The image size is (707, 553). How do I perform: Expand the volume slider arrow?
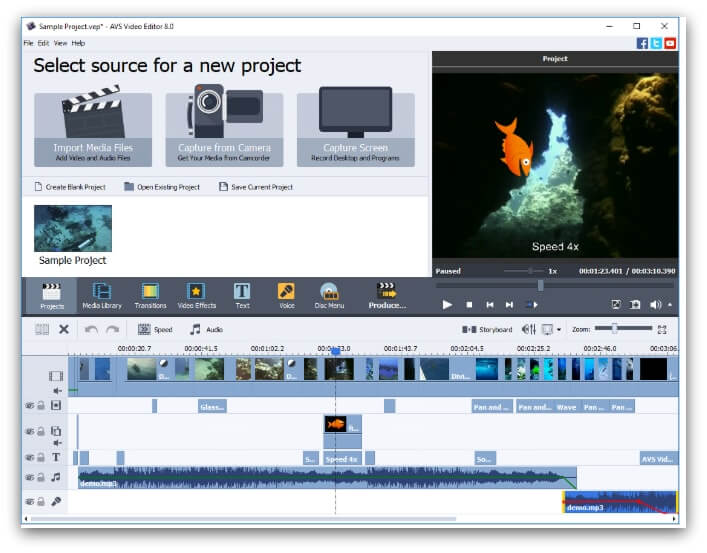(670, 305)
